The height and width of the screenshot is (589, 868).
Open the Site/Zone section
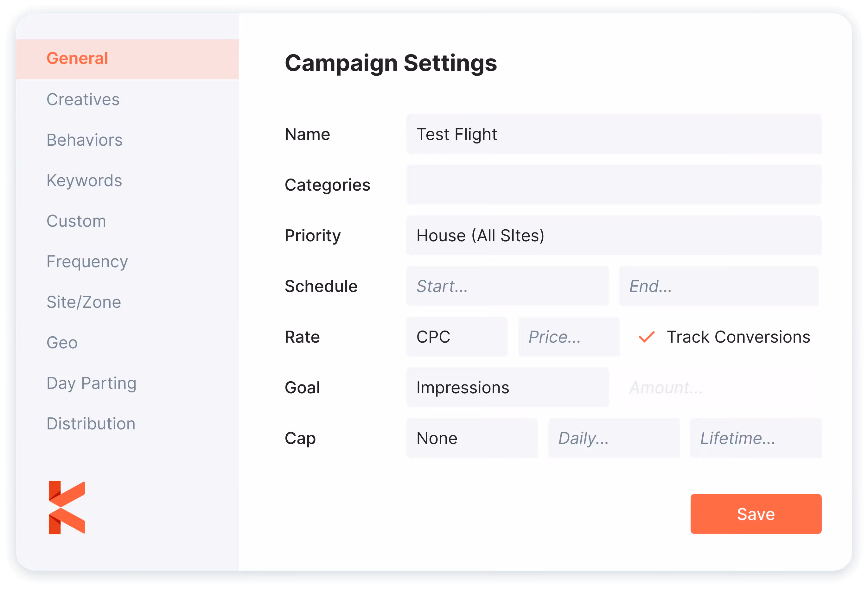pyautogui.click(x=84, y=301)
